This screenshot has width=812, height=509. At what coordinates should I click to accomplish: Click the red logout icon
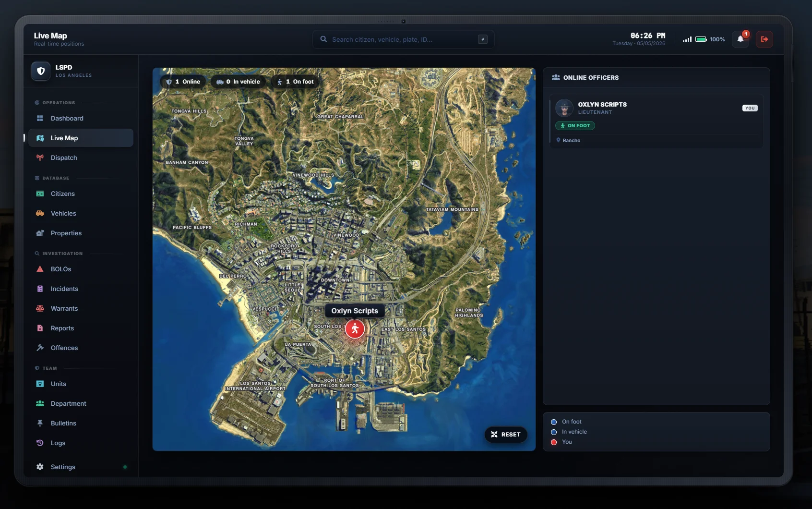click(764, 39)
